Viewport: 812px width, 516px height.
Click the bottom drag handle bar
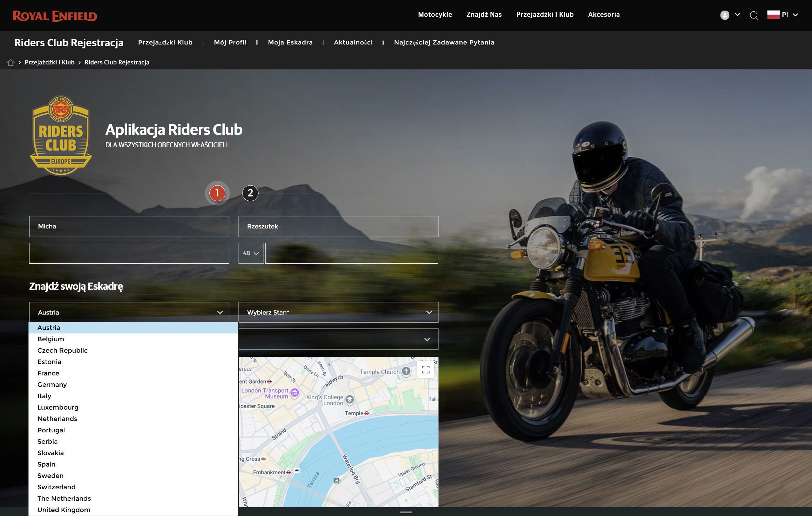point(406,512)
